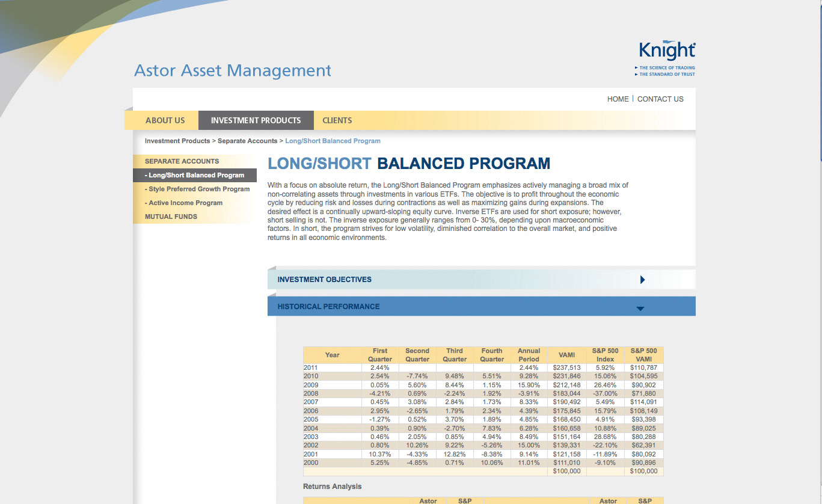Image resolution: width=822 pixels, height=504 pixels.
Task: Select the Investment Products tab
Action: coord(256,120)
